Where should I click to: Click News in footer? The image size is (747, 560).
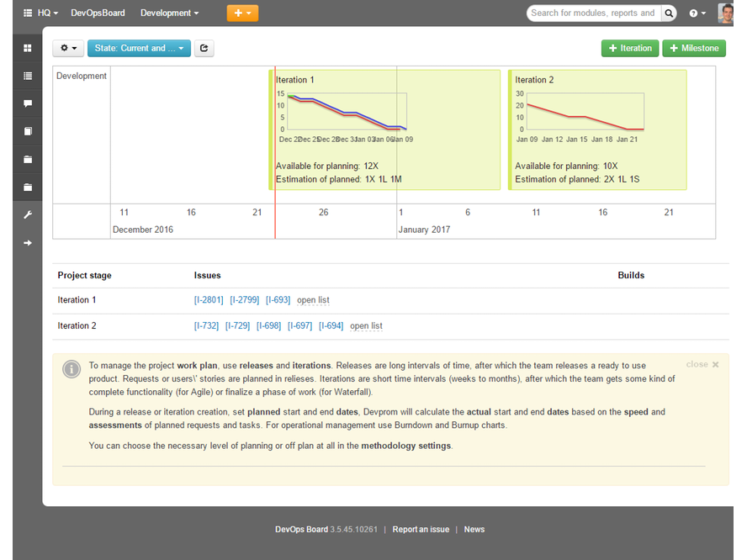click(x=474, y=530)
